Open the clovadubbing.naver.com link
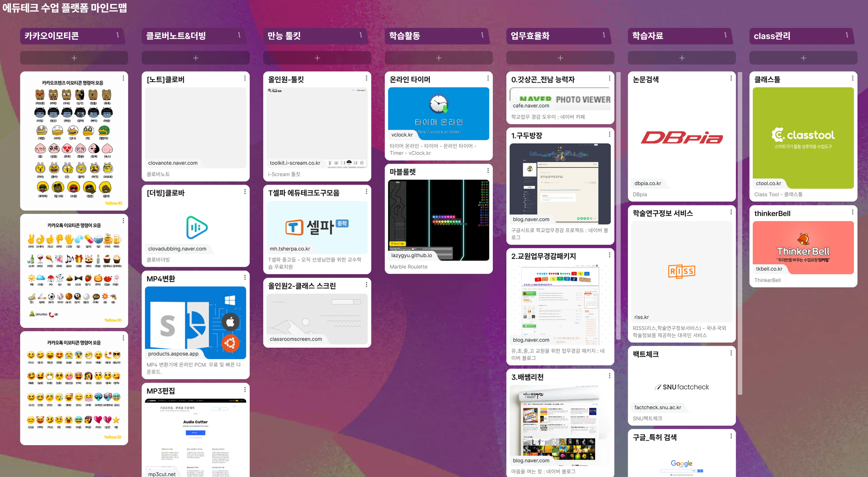 (177, 249)
